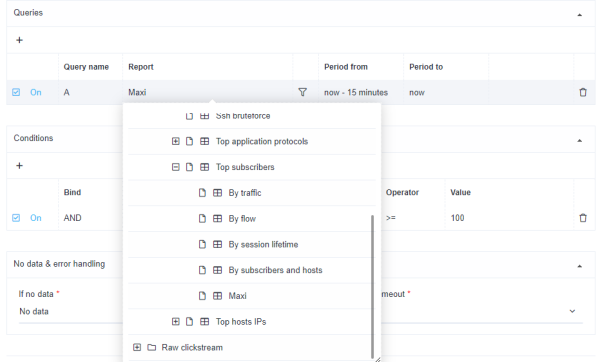Expand the Raw clickstream folder
Viewport: 600px width, 362px height.
point(137,347)
